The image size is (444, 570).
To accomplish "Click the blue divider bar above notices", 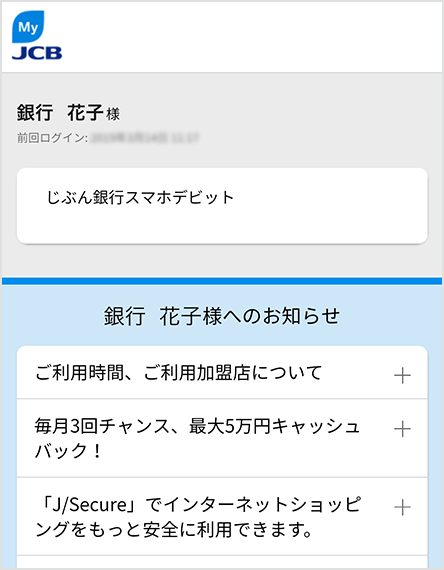I will [222, 281].
